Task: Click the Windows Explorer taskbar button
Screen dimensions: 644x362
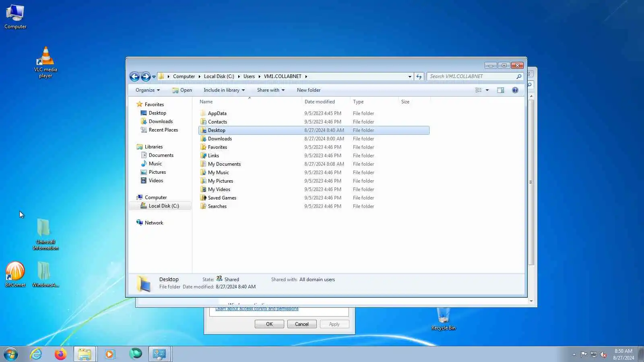Action: point(85,354)
